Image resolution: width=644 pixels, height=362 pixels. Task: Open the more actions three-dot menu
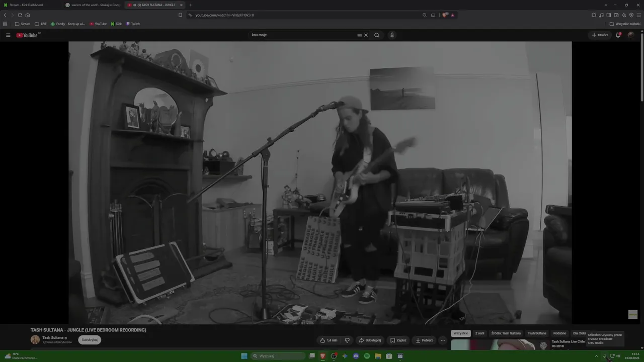(x=443, y=340)
